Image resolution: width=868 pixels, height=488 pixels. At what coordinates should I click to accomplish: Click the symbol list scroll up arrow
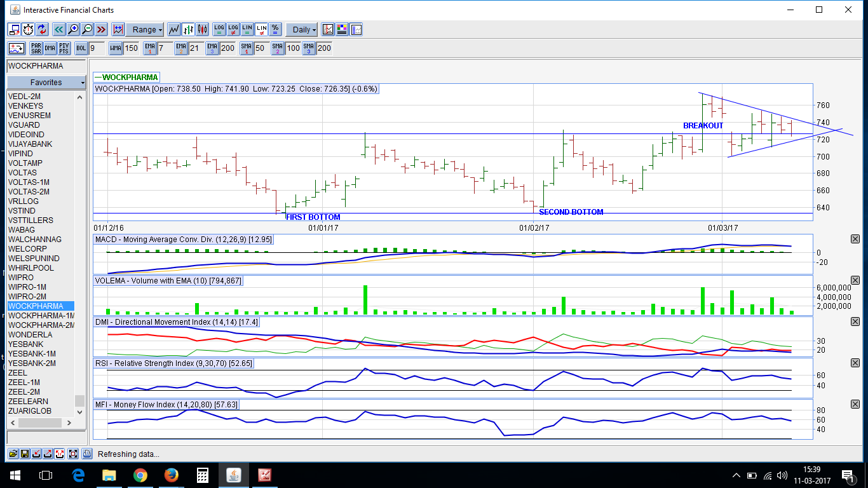point(79,97)
